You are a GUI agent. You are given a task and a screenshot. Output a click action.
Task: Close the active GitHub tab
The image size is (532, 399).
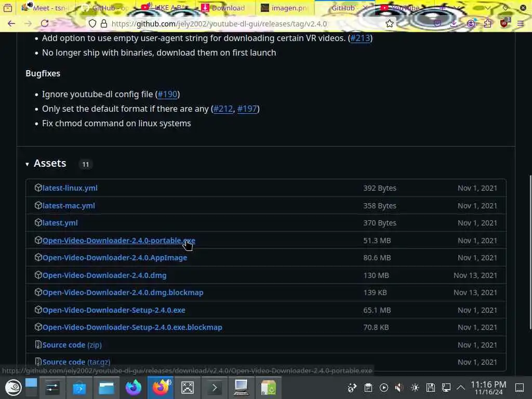(365, 7)
